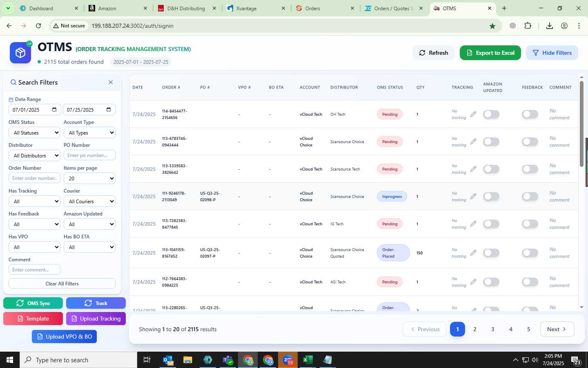Open Microsoft Teams from the taskbar

point(228,360)
